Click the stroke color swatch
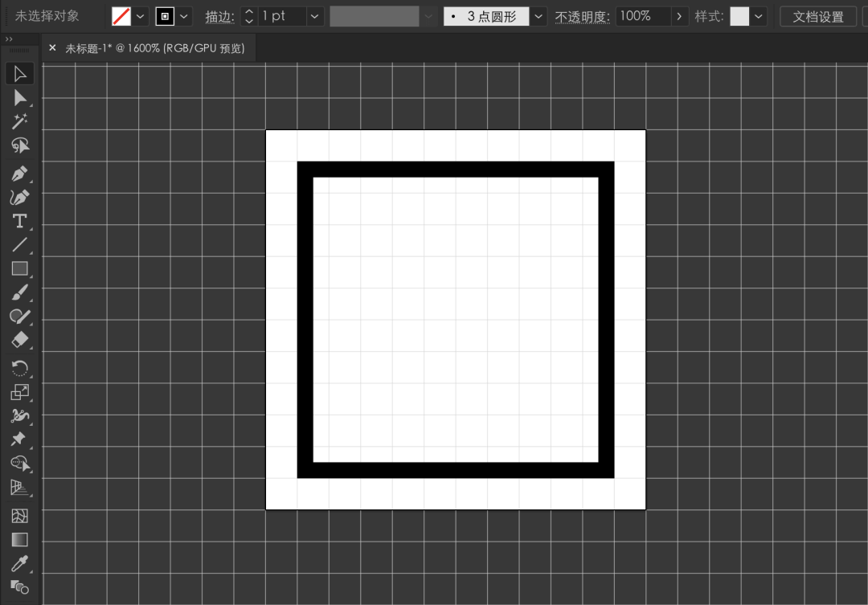868x605 pixels. (x=165, y=17)
